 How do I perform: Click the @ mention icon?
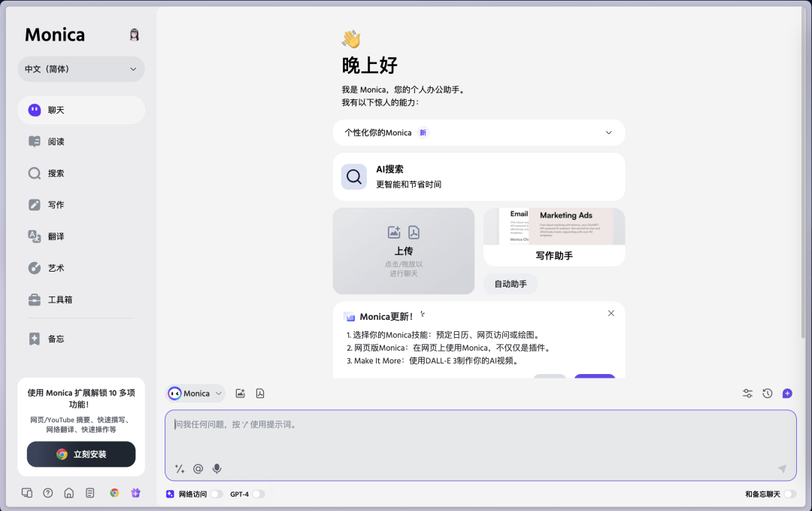[x=198, y=469]
